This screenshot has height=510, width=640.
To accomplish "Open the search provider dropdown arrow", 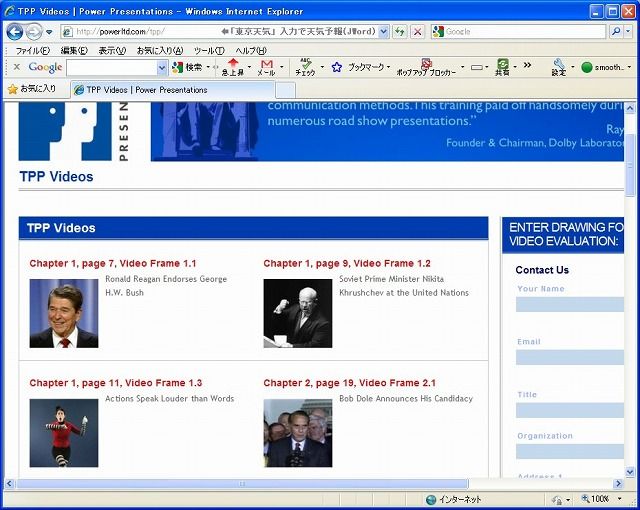I will point(628,31).
